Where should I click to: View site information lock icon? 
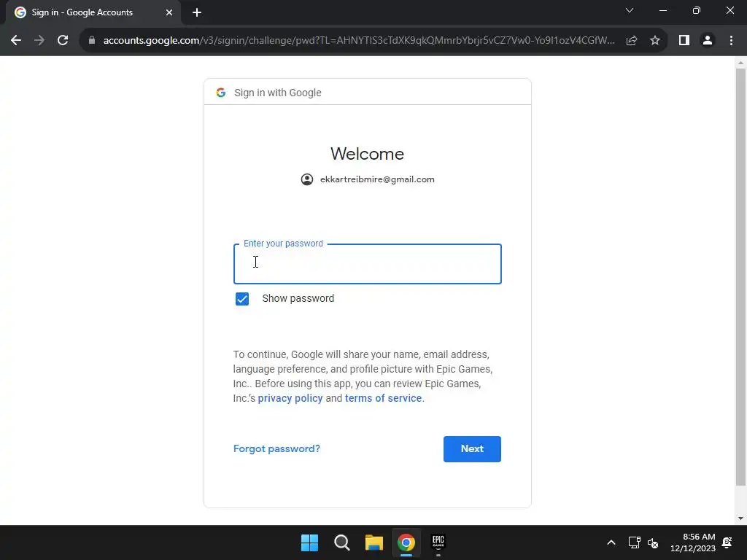click(x=92, y=41)
